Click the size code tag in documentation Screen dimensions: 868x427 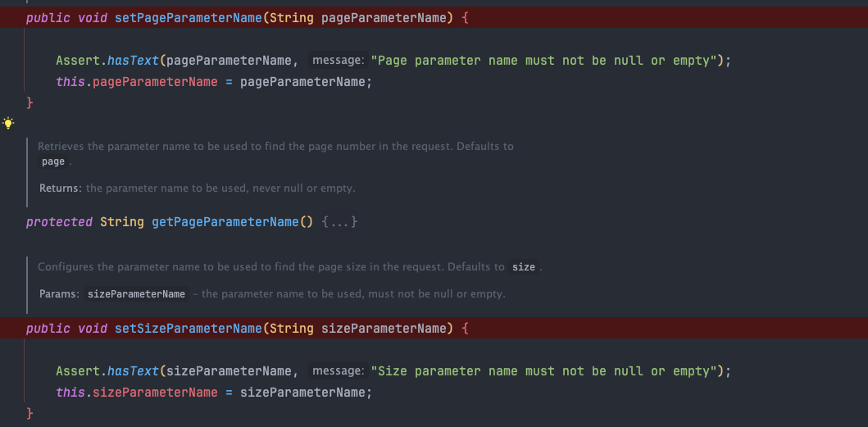coord(524,267)
